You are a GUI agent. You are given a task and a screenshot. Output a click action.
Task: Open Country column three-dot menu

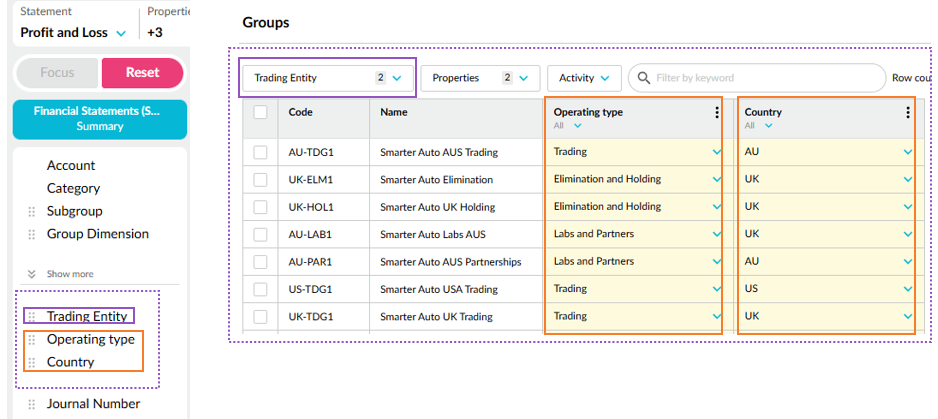[907, 113]
